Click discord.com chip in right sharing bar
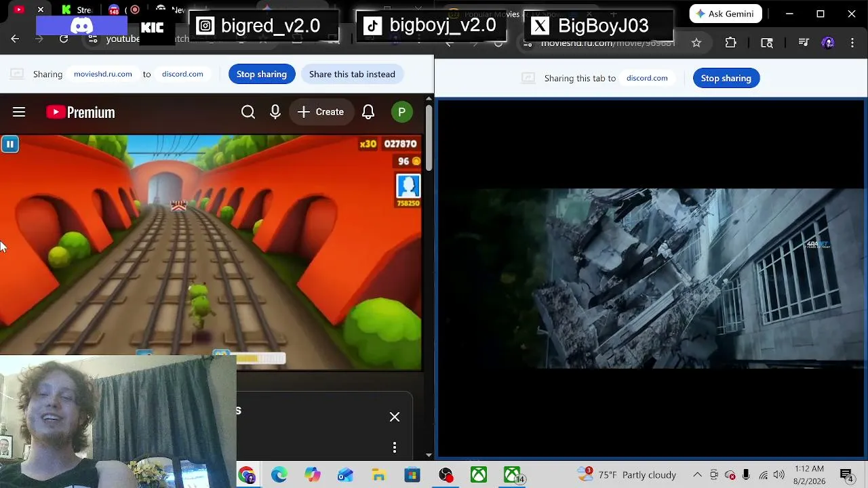Viewport: 868px width, 488px height. click(647, 78)
